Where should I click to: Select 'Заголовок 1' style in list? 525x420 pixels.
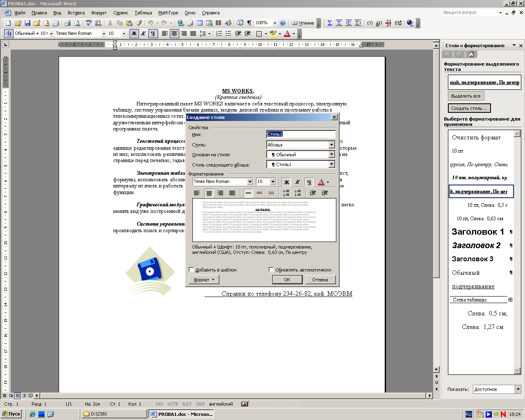(x=478, y=232)
